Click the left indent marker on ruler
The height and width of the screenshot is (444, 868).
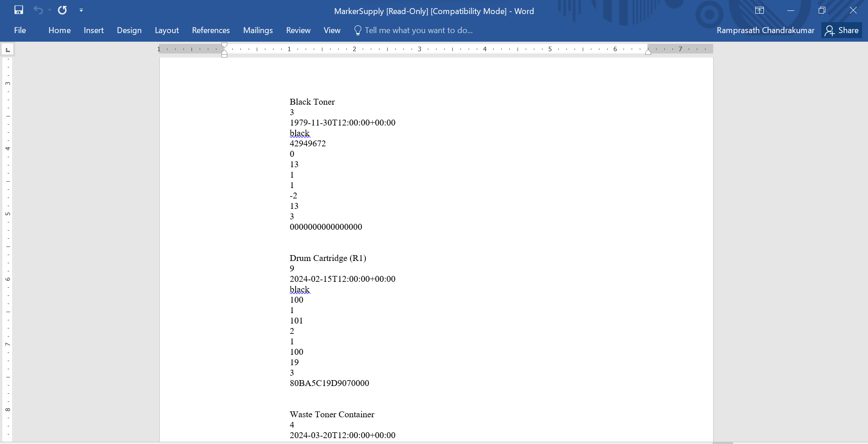[224, 54]
